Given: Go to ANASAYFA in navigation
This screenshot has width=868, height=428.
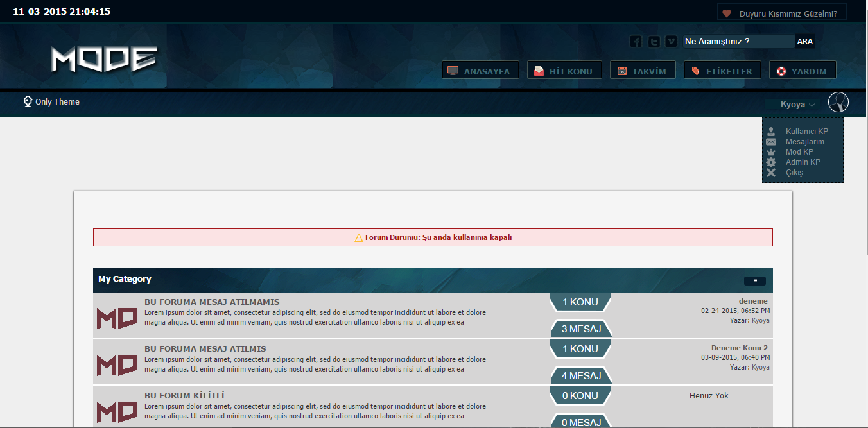Looking at the screenshot, I should click(479, 71).
